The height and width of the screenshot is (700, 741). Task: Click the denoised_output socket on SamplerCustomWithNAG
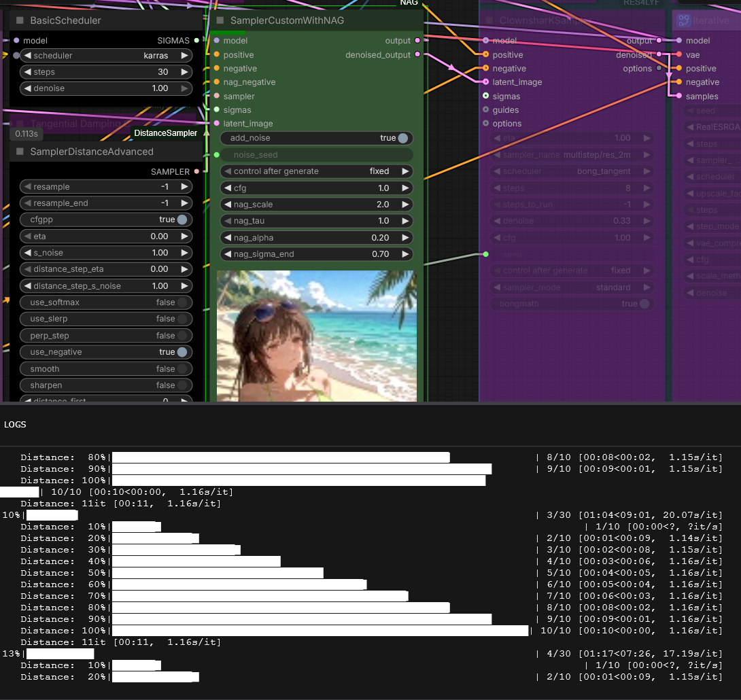417,55
